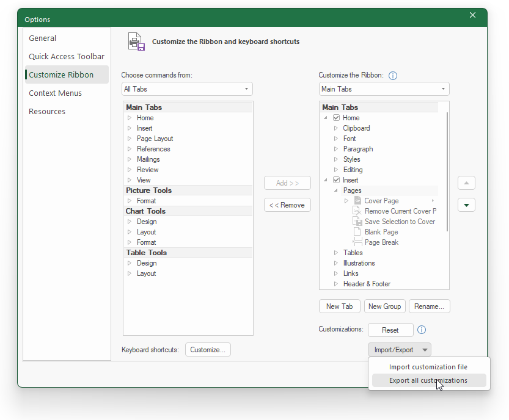Collapse the Pages group
This screenshot has width=509, height=420.
[x=336, y=190]
